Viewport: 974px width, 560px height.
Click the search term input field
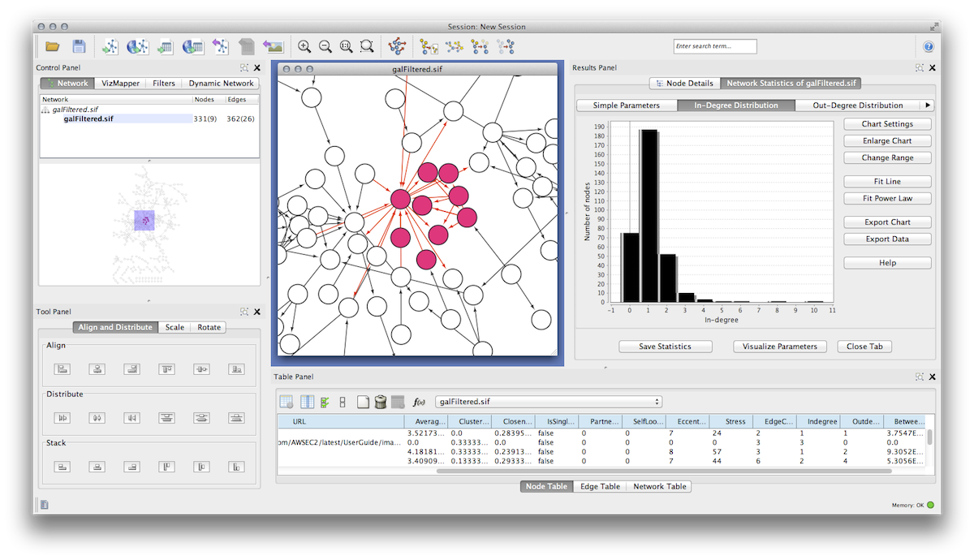pyautogui.click(x=715, y=47)
